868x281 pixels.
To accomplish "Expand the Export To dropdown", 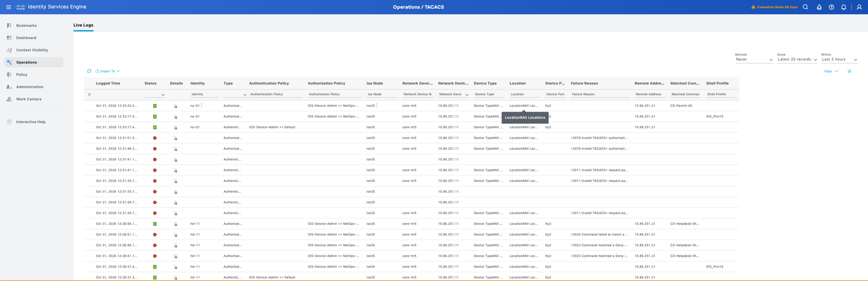I will click(x=108, y=71).
